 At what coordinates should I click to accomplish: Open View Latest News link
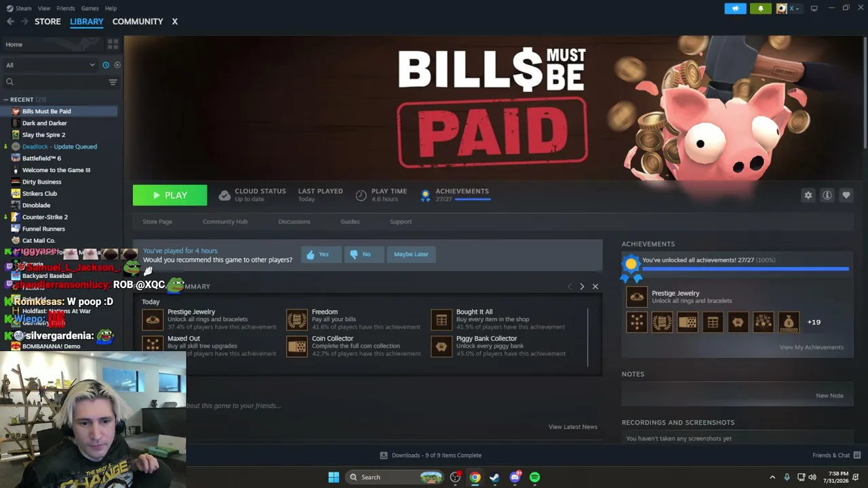pyautogui.click(x=573, y=427)
